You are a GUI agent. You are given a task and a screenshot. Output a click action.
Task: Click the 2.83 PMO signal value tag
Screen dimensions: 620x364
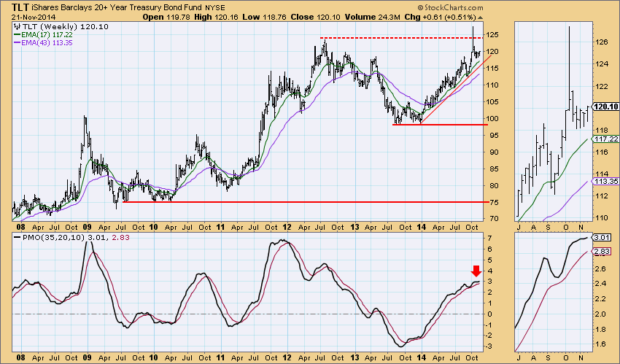click(601, 252)
